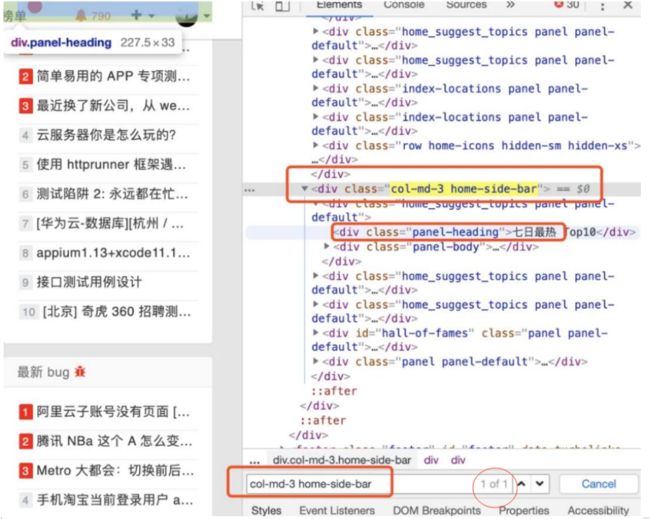Open the DevTools three-dot menu
The image size is (650, 519).
602,5
